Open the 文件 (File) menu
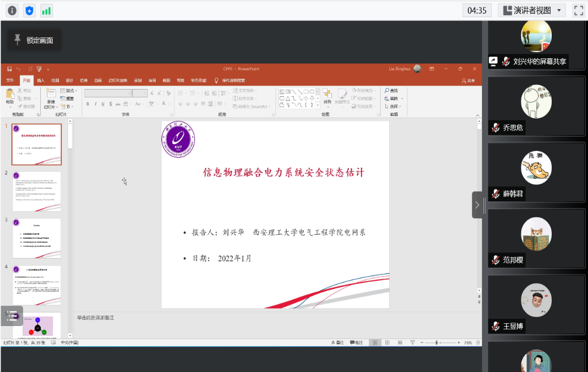588x372 pixels. point(10,81)
